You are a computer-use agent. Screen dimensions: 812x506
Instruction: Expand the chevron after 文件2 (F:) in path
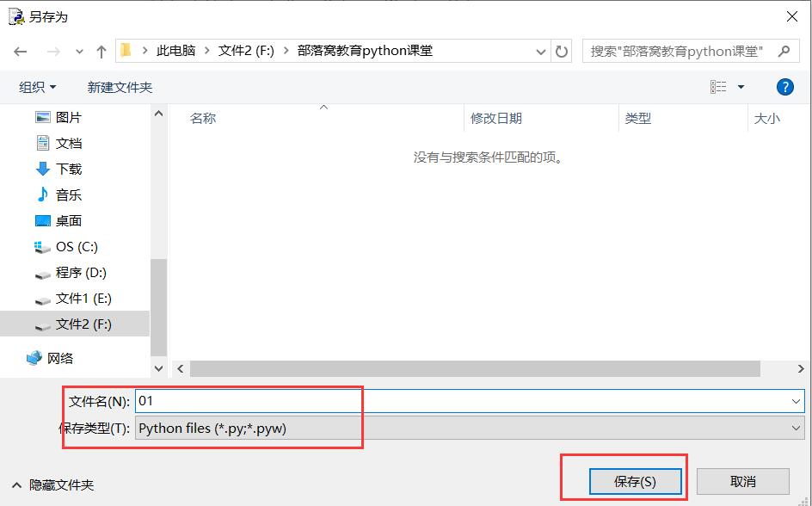click(286, 51)
